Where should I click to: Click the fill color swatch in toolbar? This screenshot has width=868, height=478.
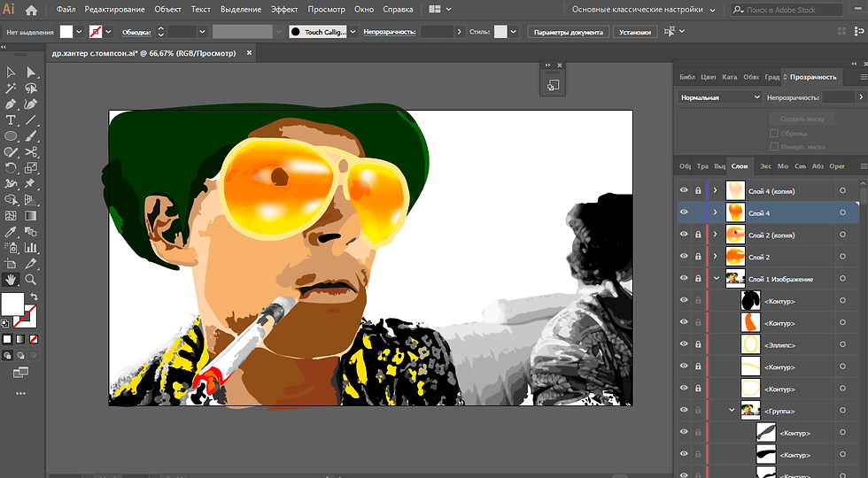[x=12, y=304]
